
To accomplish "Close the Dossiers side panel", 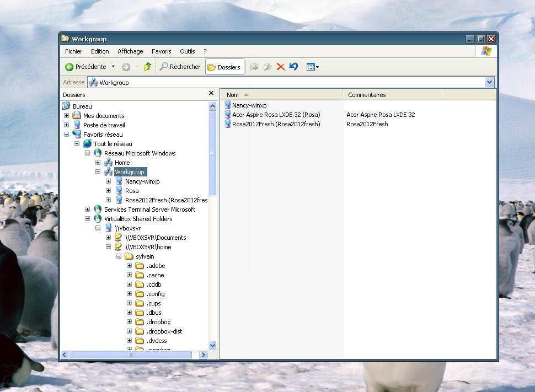I will click(211, 94).
